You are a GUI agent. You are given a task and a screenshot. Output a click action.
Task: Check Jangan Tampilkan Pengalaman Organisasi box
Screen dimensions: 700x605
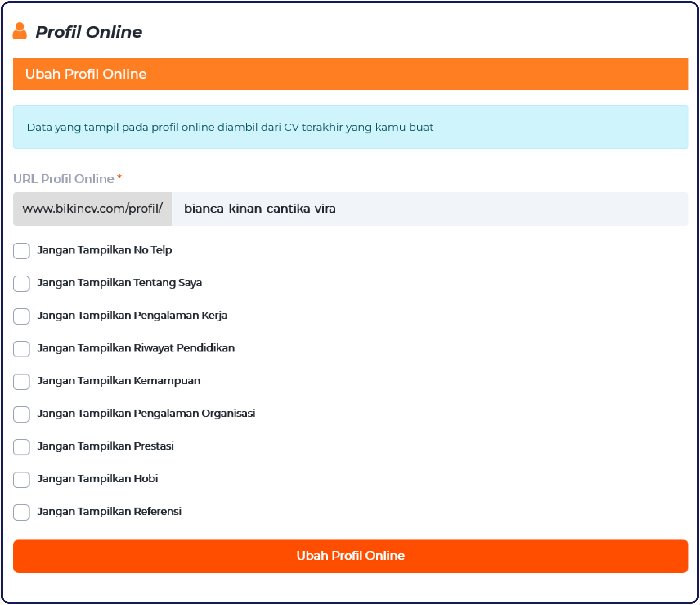click(21, 414)
